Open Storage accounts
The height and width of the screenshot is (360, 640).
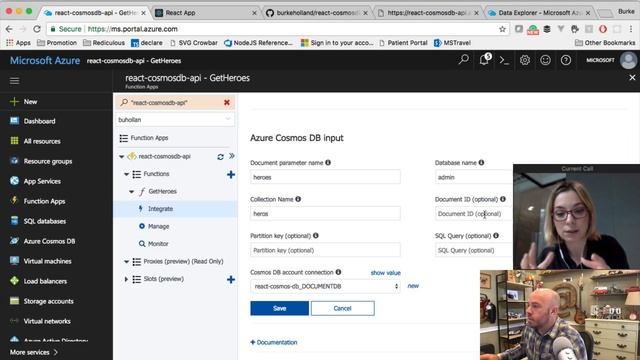pyautogui.click(x=42, y=301)
